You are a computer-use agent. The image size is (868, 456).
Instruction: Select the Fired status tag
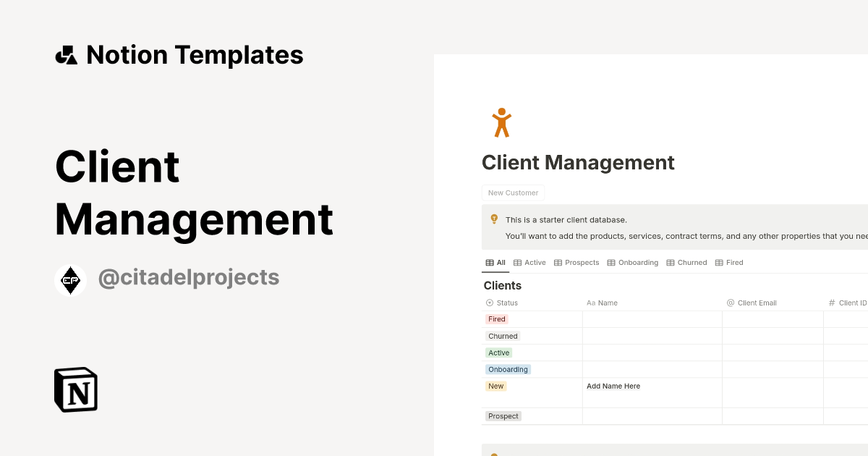pyautogui.click(x=496, y=318)
